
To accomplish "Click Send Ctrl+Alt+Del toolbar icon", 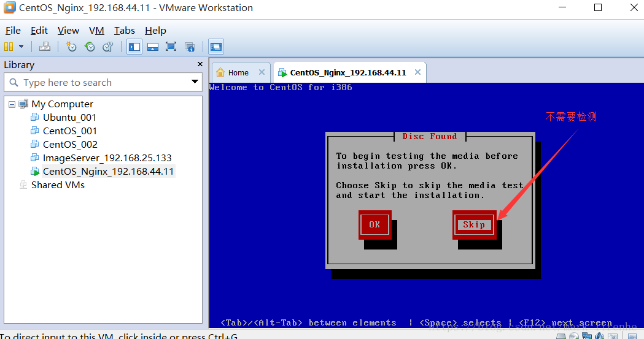I will point(45,47).
